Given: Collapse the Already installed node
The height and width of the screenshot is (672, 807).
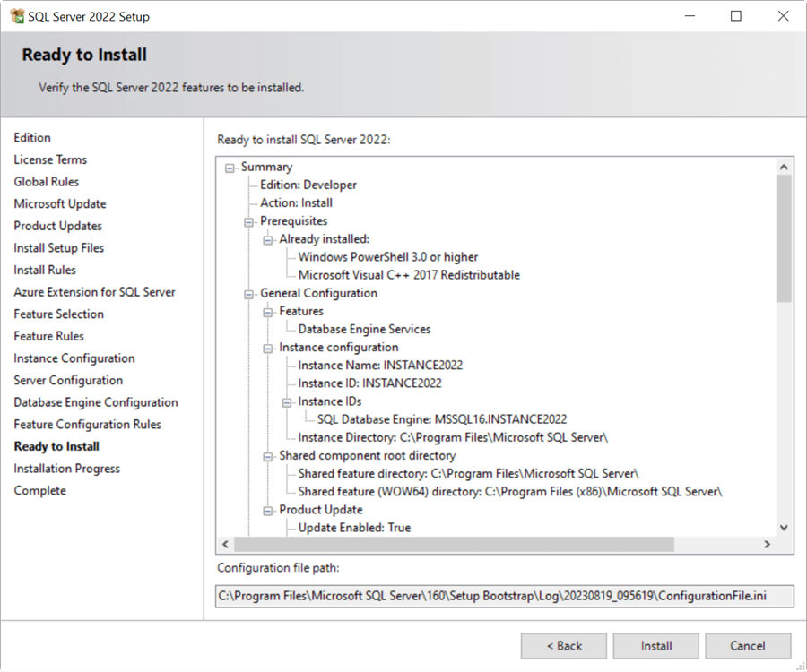Looking at the screenshot, I should point(266,238).
